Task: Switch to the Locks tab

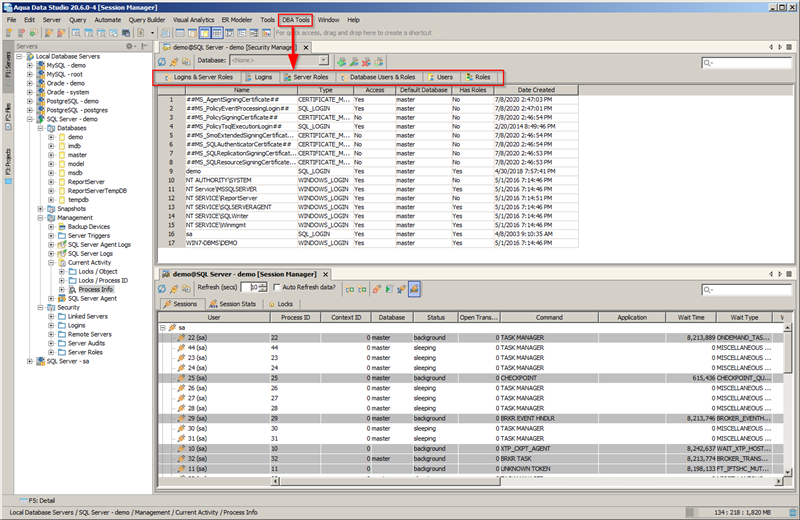Action: tap(281, 304)
